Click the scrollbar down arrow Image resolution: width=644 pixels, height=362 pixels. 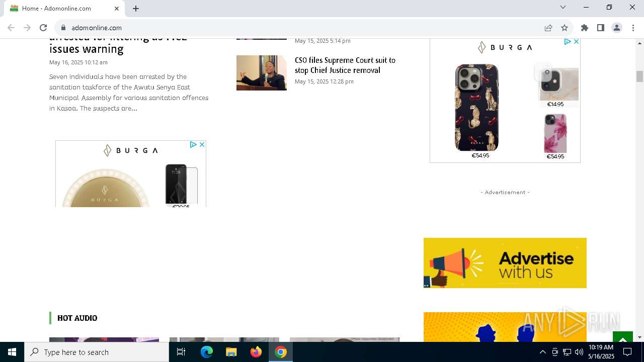click(639, 337)
